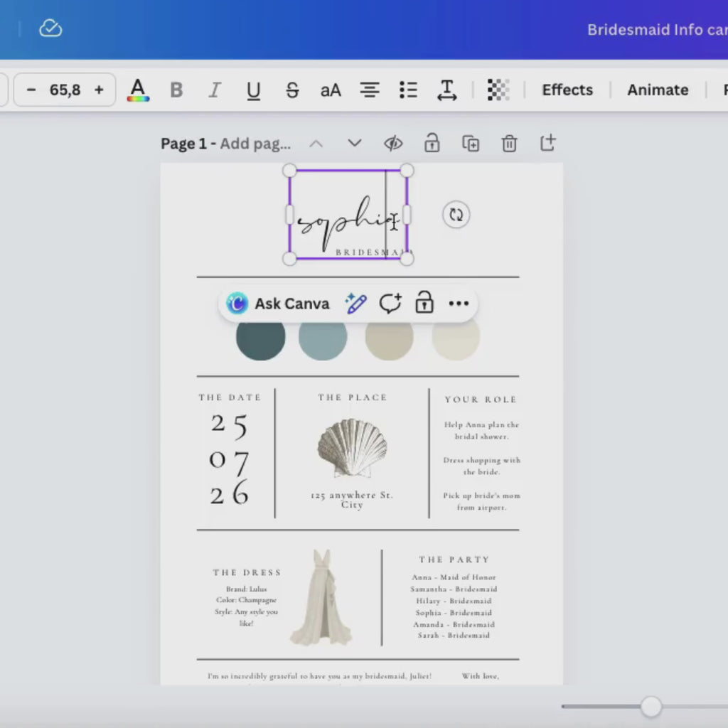Toggle italic formatting
The height and width of the screenshot is (728, 728).
[215, 90]
